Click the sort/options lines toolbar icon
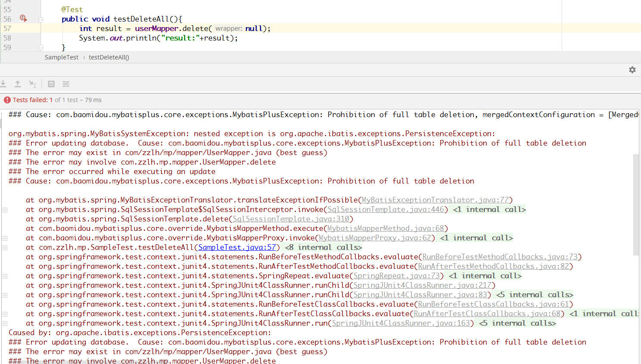641x364 pixels. click(66, 84)
